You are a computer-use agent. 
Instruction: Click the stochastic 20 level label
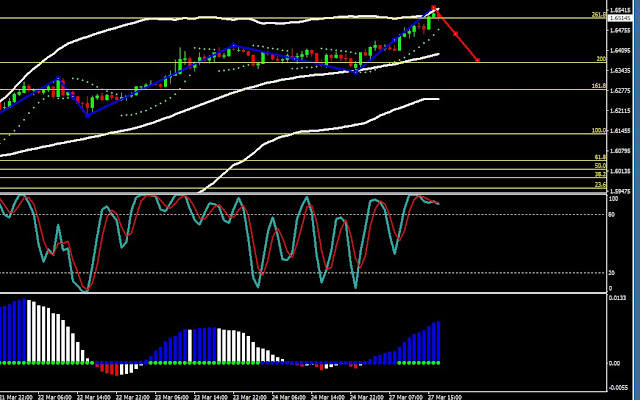tap(611, 273)
